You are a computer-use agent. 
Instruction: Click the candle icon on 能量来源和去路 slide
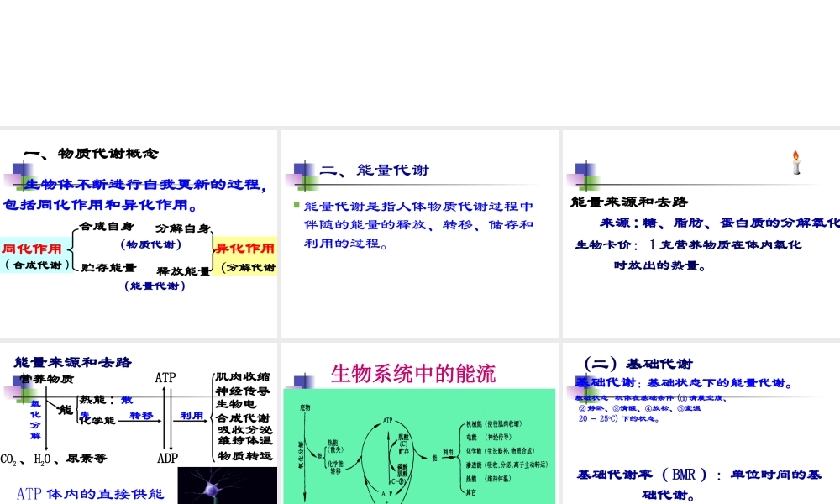(x=796, y=162)
